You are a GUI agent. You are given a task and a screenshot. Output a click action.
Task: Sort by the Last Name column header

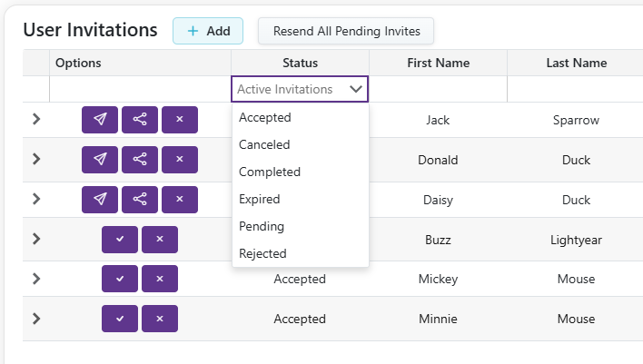576,63
